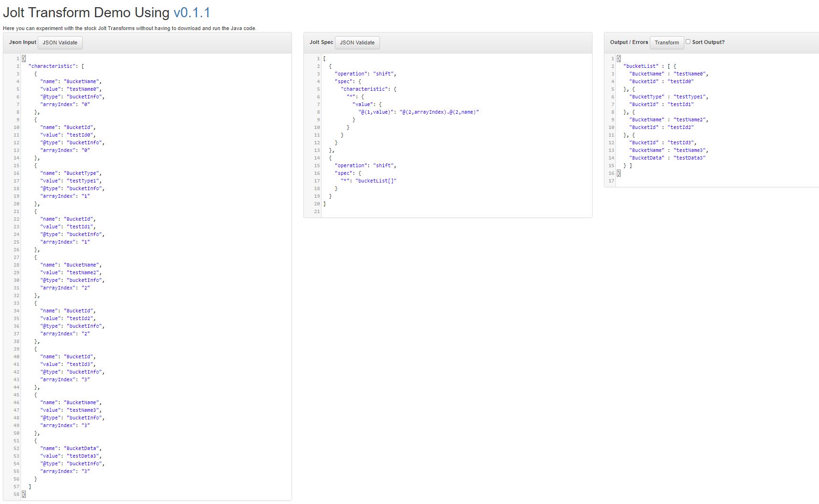Screen dimensions: 819x504
Task: Click the "characteristic": { line in Jolt Spec
Action: 368,89
